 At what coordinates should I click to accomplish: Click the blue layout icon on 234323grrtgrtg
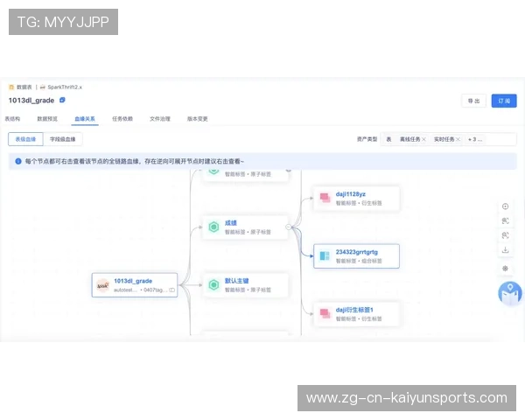click(x=325, y=255)
